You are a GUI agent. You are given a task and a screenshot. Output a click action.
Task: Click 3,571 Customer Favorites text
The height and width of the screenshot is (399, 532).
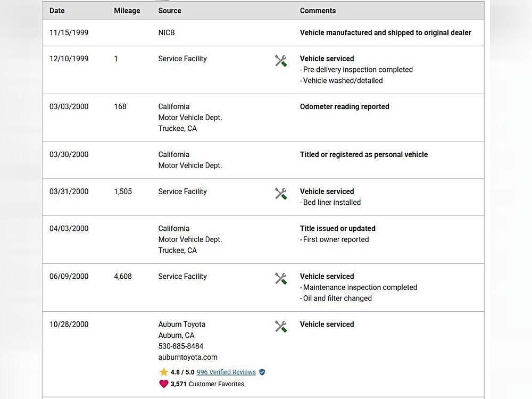(207, 384)
